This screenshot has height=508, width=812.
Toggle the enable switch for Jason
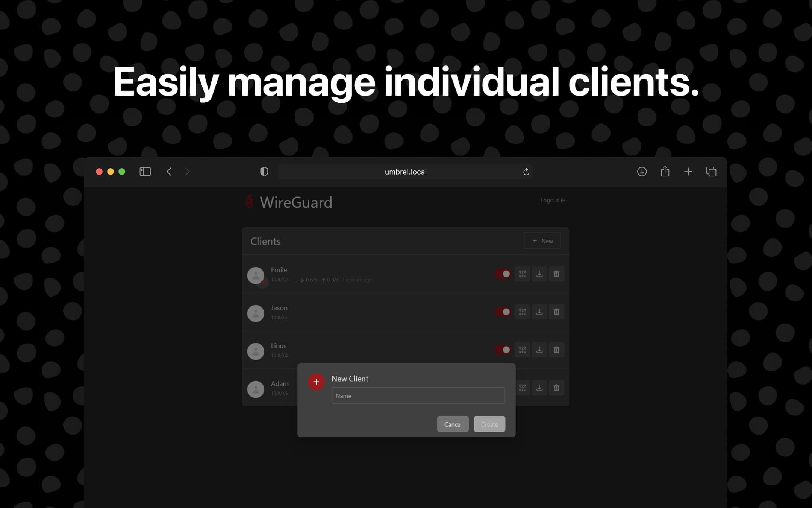point(501,312)
